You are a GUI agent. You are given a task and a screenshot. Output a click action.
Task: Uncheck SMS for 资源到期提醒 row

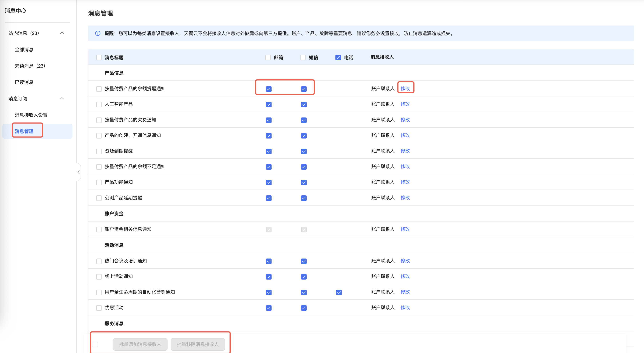(x=304, y=151)
